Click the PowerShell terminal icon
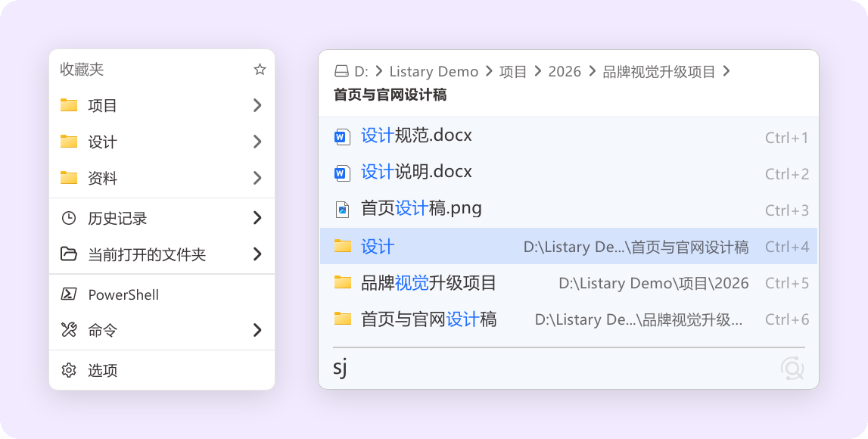The width and height of the screenshot is (868, 439). click(x=69, y=294)
